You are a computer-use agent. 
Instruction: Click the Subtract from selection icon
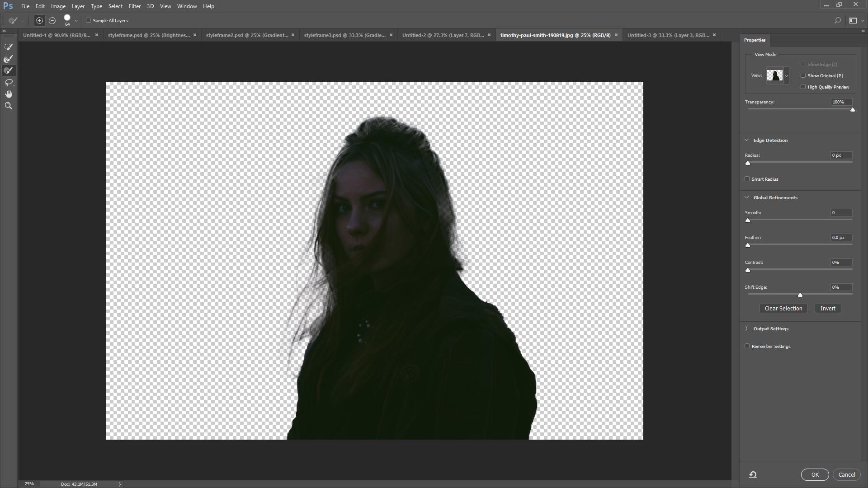point(52,21)
